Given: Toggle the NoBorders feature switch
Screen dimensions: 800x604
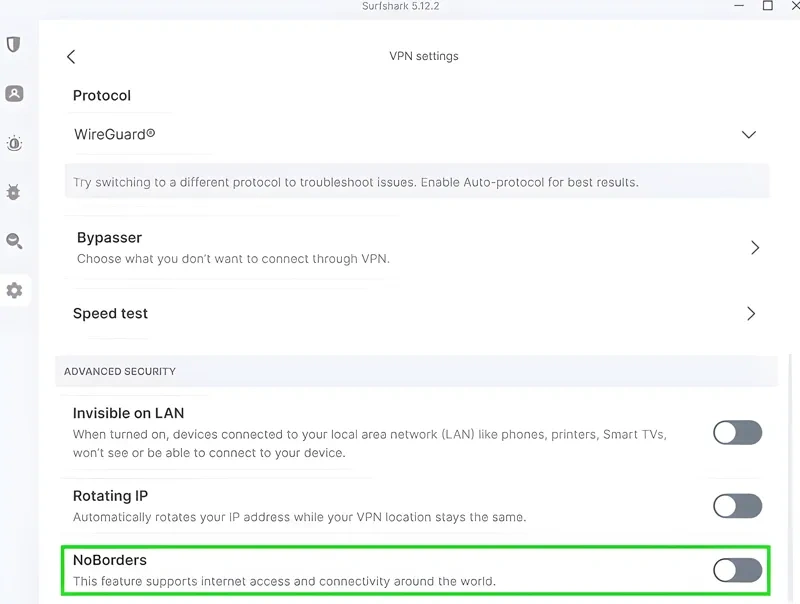Looking at the screenshot, I should (737, 570).
